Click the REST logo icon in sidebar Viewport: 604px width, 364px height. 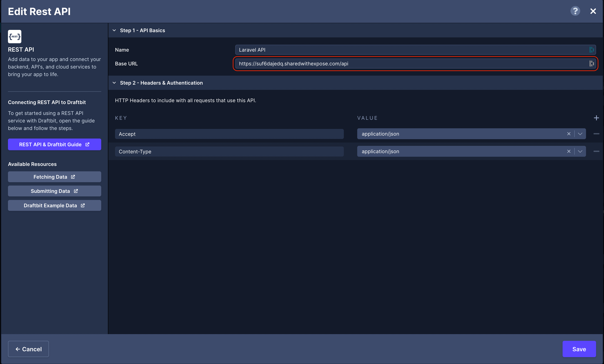pos(14,37)
